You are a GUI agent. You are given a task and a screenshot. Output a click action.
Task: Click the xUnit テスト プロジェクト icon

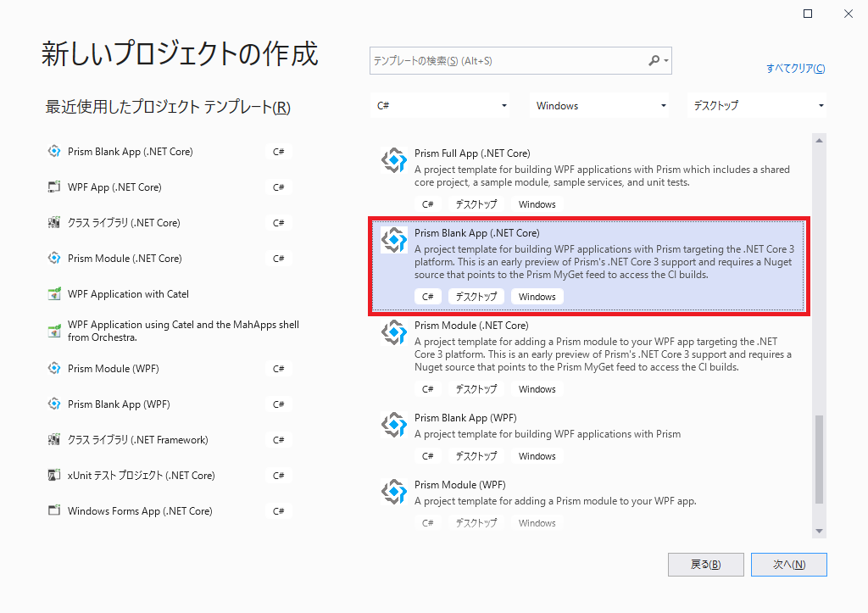click(x=54, y=475)
